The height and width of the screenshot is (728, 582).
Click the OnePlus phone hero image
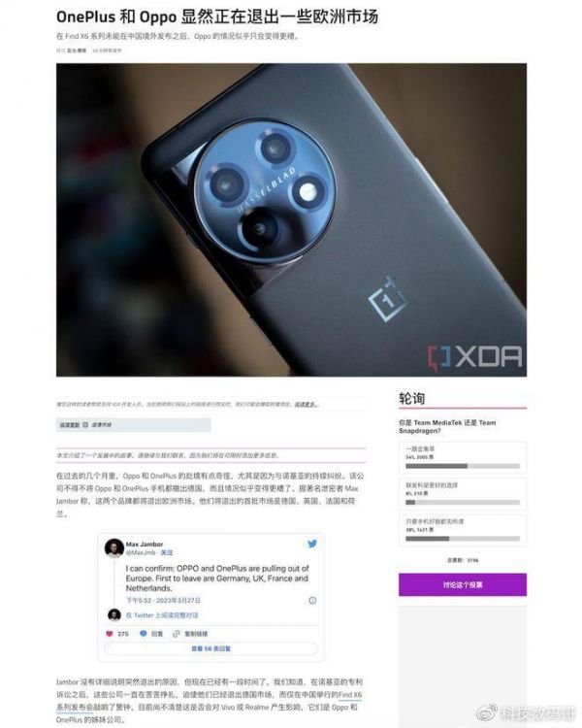click(x=291, y=219)
